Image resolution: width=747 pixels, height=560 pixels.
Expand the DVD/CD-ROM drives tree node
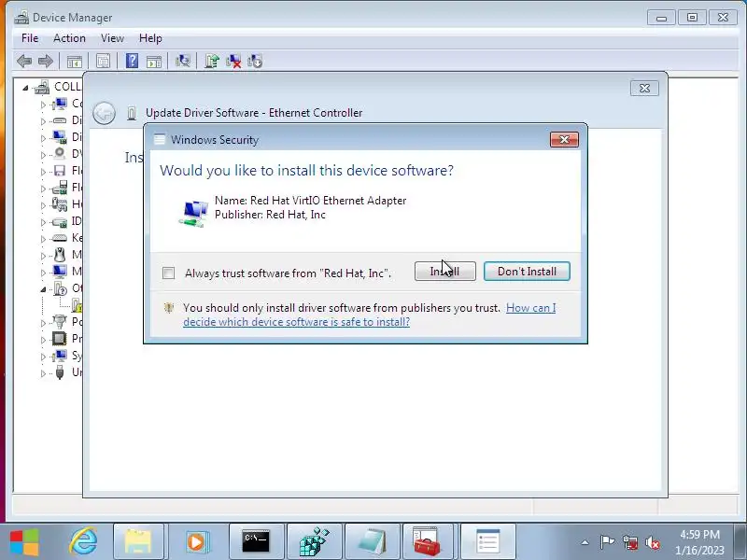[43, 155]
